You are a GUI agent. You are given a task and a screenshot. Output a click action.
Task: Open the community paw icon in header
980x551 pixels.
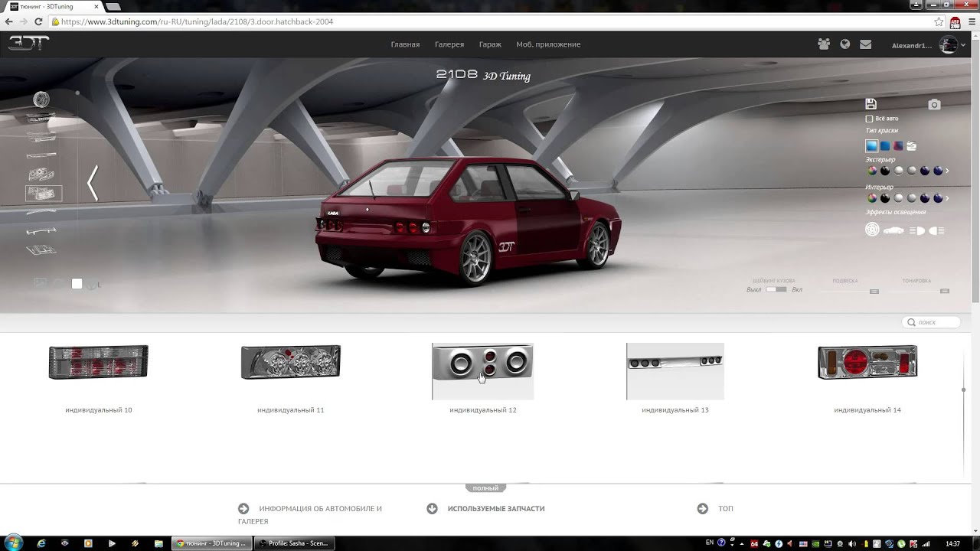pyautogui.click(x=824, y=44)
